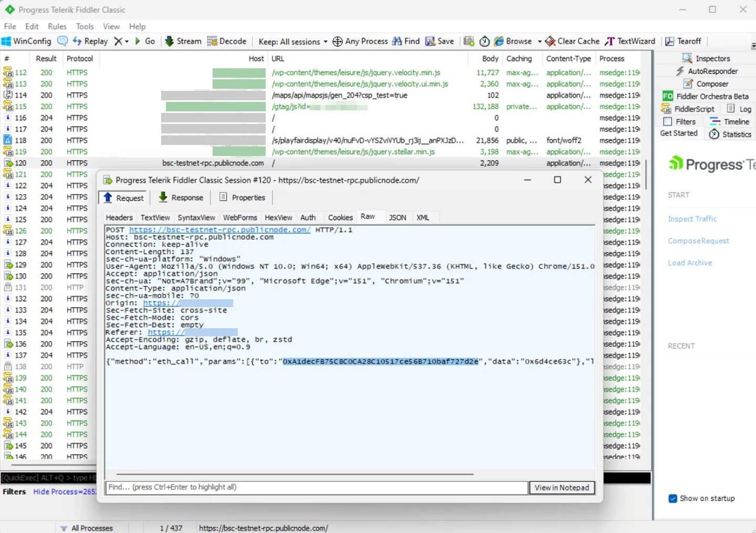Open the TextWizard tool
756x533 pixels.
630,41
